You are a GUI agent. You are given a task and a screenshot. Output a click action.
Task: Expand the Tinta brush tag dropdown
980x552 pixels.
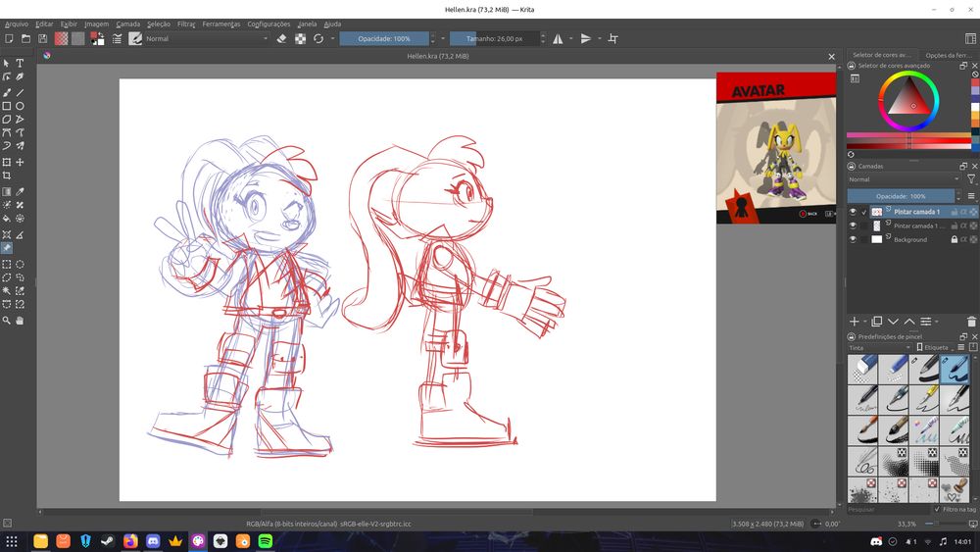click(879, 347)
